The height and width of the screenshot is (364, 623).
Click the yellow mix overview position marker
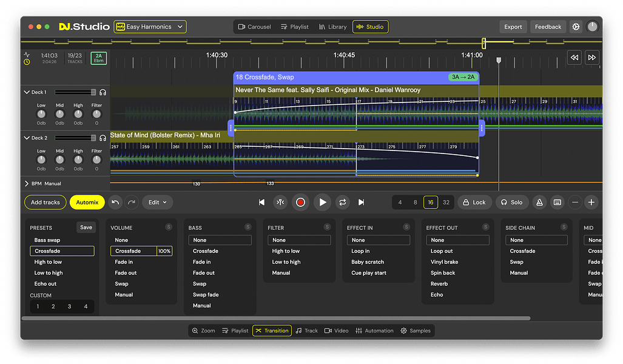483,43
